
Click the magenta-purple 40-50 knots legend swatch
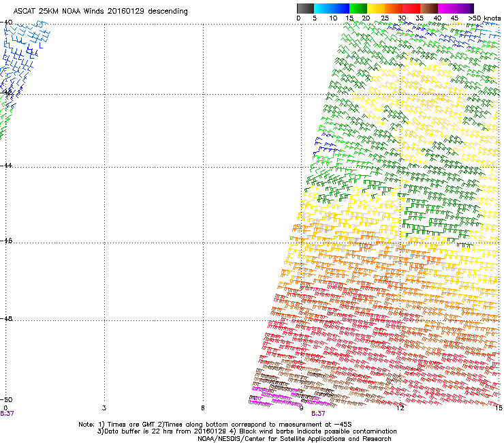point(456,8)
